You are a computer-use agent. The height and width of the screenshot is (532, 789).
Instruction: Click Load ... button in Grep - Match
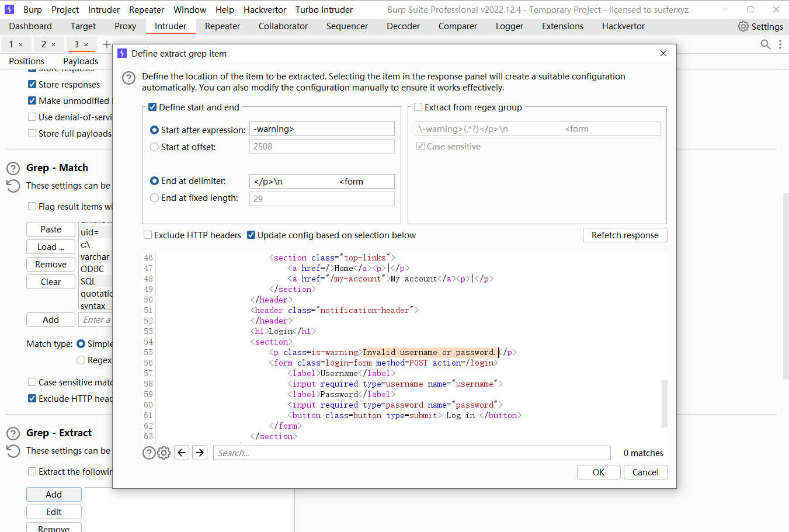[x=51, y=247]
